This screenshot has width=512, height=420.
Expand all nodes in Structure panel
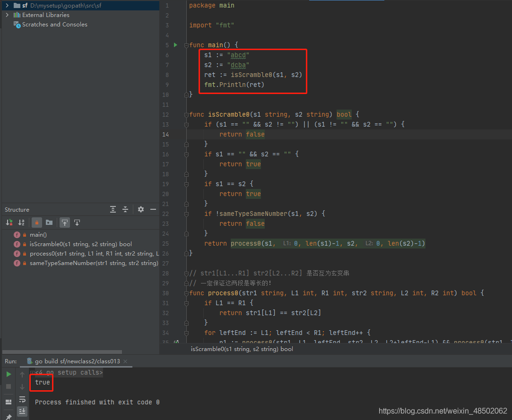coord(113,209)
